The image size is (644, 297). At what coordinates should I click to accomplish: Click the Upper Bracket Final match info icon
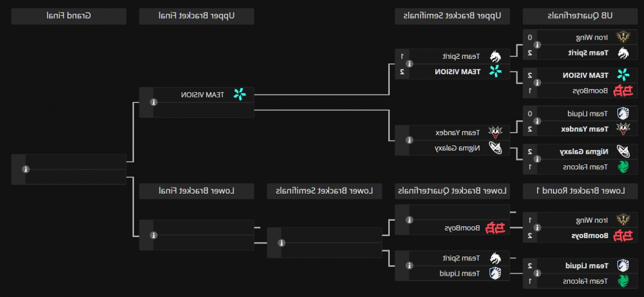point(153,102)
